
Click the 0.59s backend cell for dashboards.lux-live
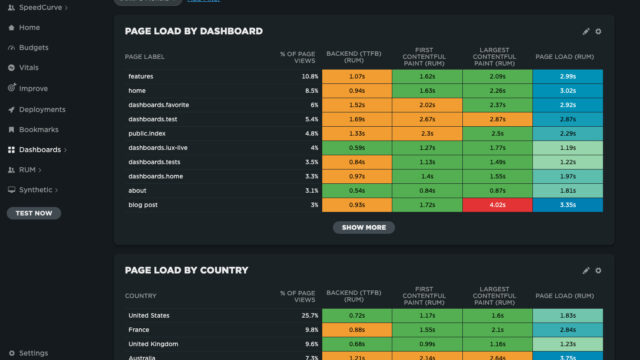coord(357,148)
